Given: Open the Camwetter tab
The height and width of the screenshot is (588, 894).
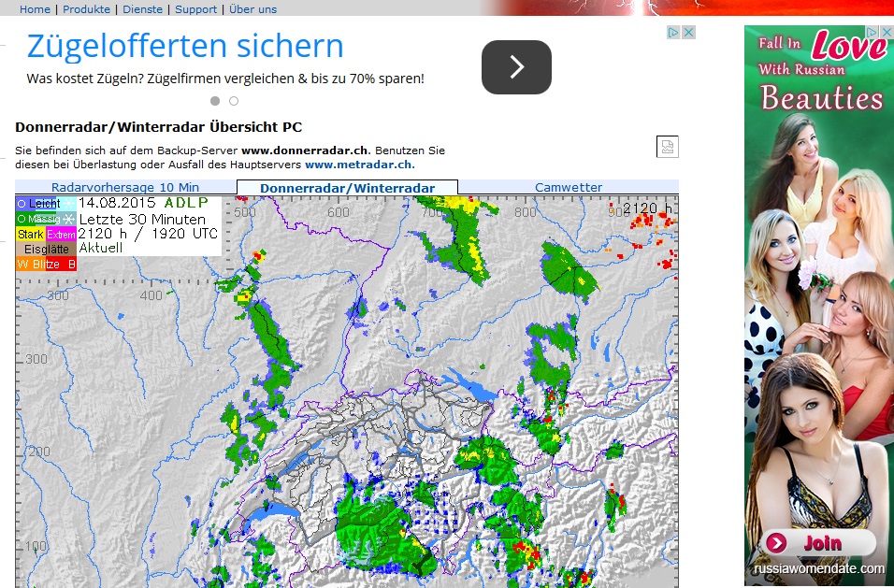Looking at the screenshot, I should coord(569,188).
